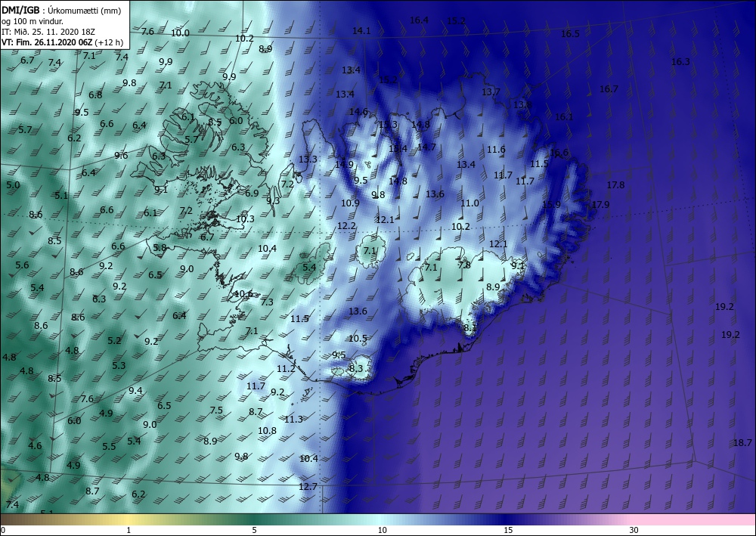Select the 5.0 value on the left edge
The width and height of the screenshot is (756, 536).
[14, 185]
